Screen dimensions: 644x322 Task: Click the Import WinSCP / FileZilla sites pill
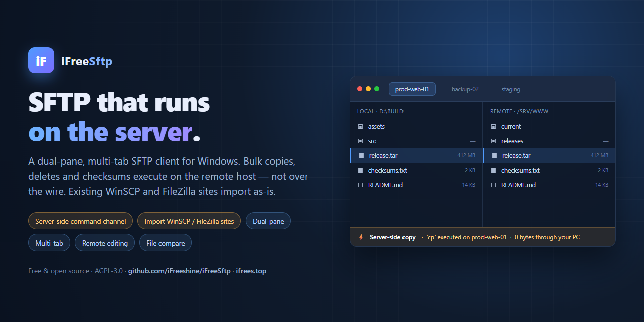pyautogui.click(x=189, y=221)
